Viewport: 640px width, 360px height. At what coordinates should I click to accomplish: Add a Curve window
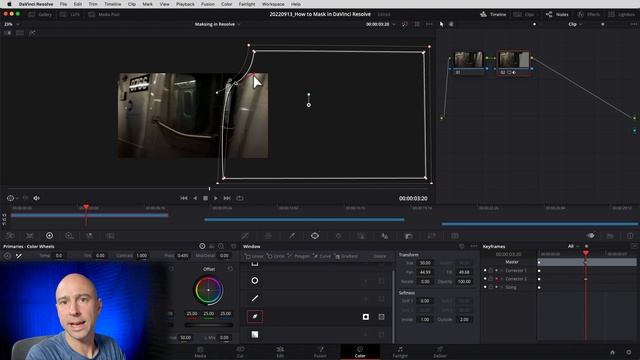(x=322, y=256)
